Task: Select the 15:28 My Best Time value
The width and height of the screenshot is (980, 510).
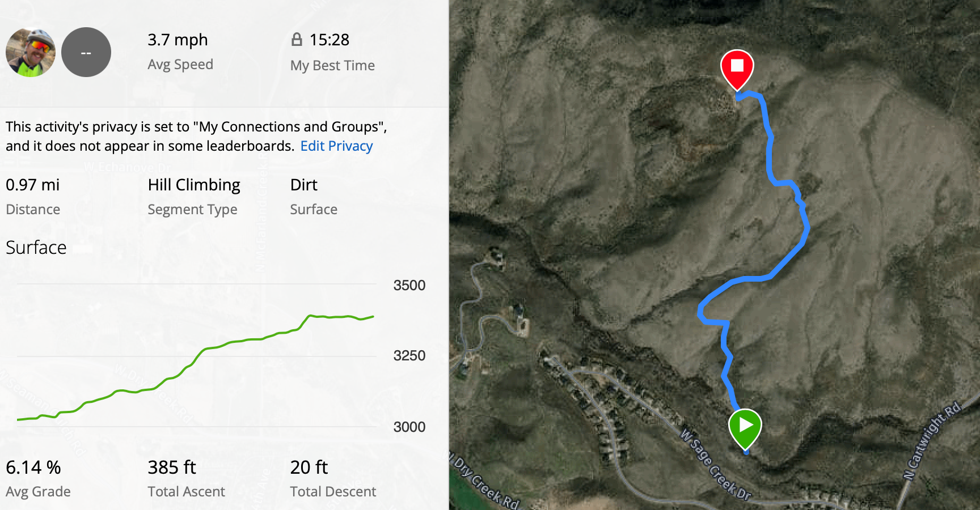Action: (329, 40)
